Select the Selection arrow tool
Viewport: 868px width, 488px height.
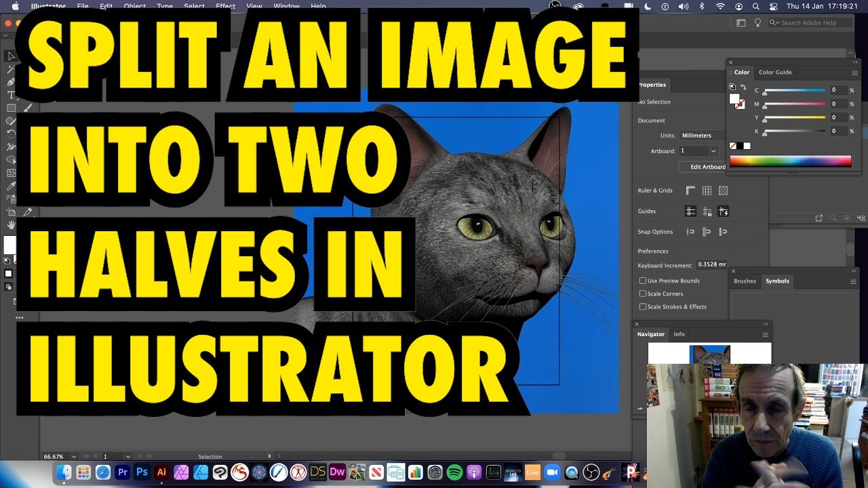(11, 56)
